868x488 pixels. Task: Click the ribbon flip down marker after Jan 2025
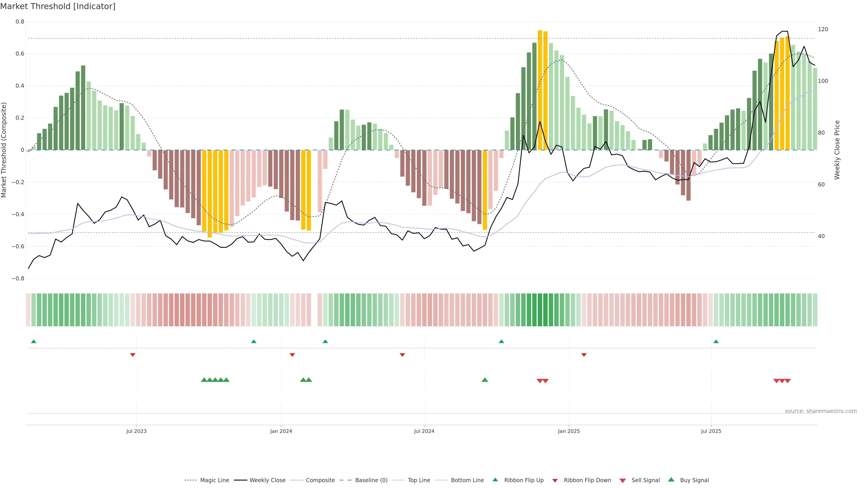(584, 355)
